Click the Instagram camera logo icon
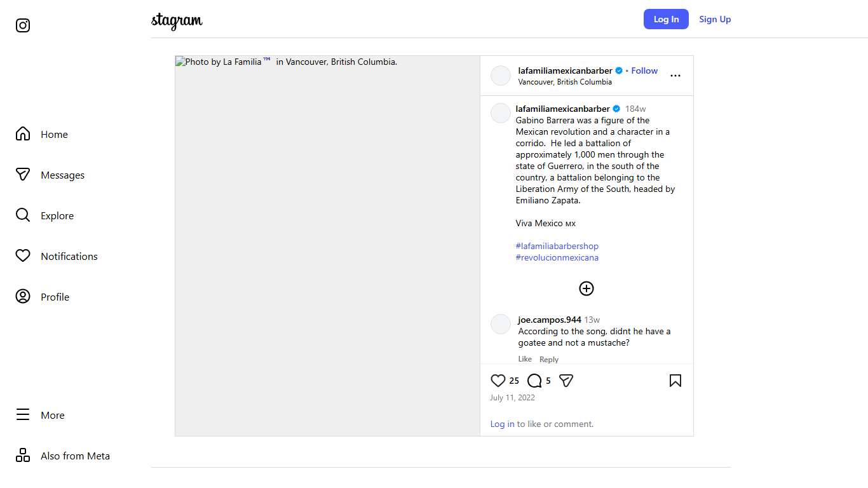The height and width of the screenshot is (488, 868). [23, 25]
